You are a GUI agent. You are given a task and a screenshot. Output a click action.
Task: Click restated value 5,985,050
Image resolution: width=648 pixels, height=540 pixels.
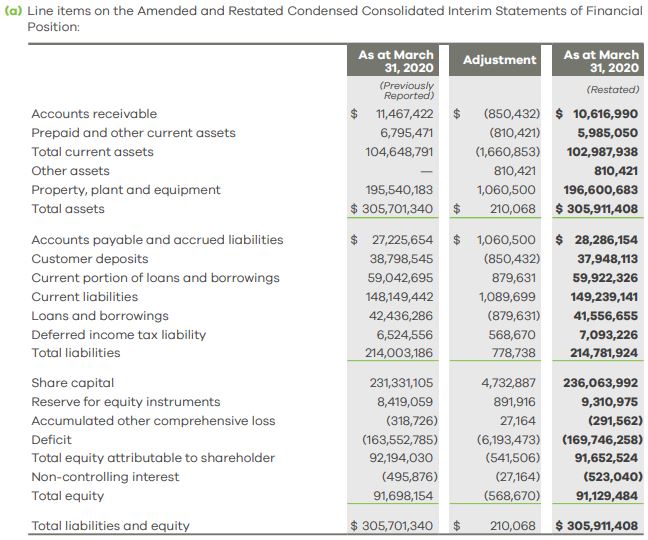click(x=608, y=133)
